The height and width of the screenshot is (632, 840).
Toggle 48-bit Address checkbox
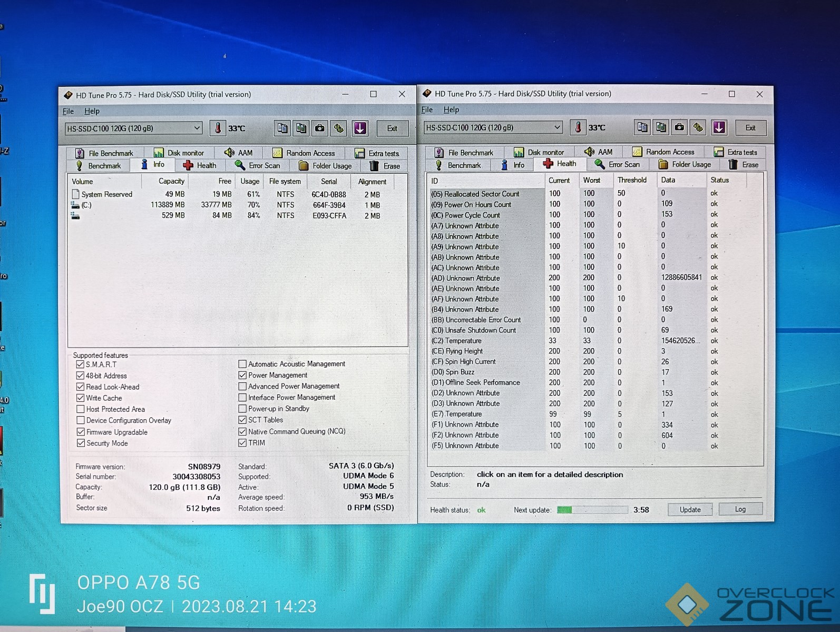pyautogui.click(x=80, y=376)
